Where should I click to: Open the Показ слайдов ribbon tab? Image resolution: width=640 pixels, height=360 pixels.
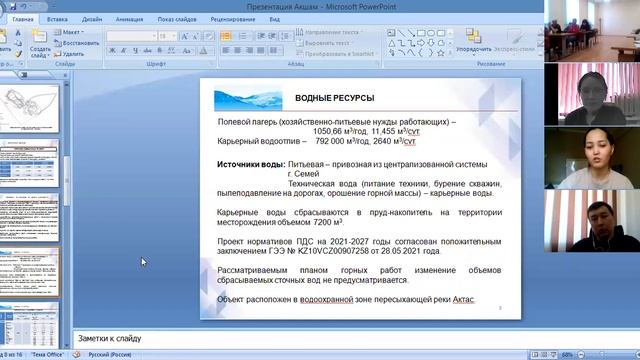tap(177, 19)
